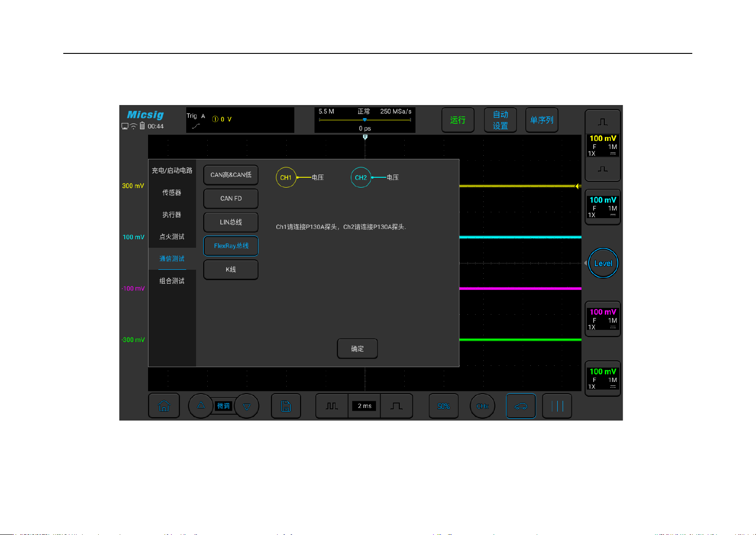Screen dimensions: 756x535
Task: Tap the -100 mV magenta scale label
Action: click(x=133, y=289)
